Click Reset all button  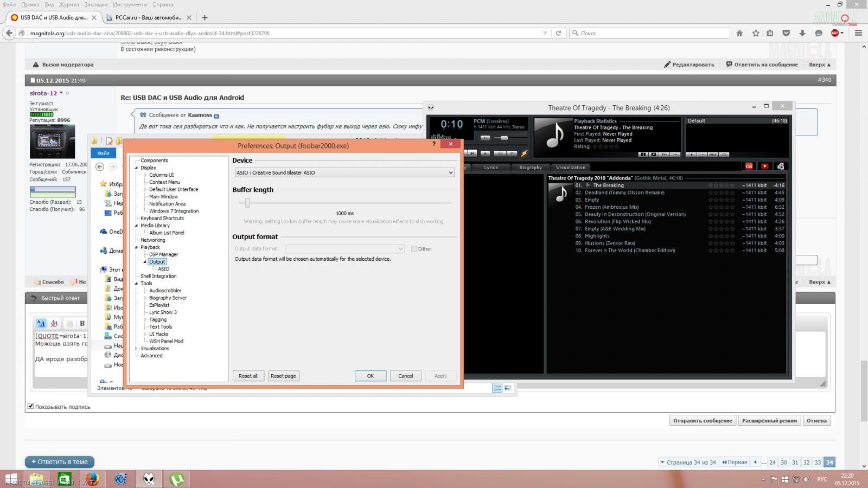click(248, 376)
